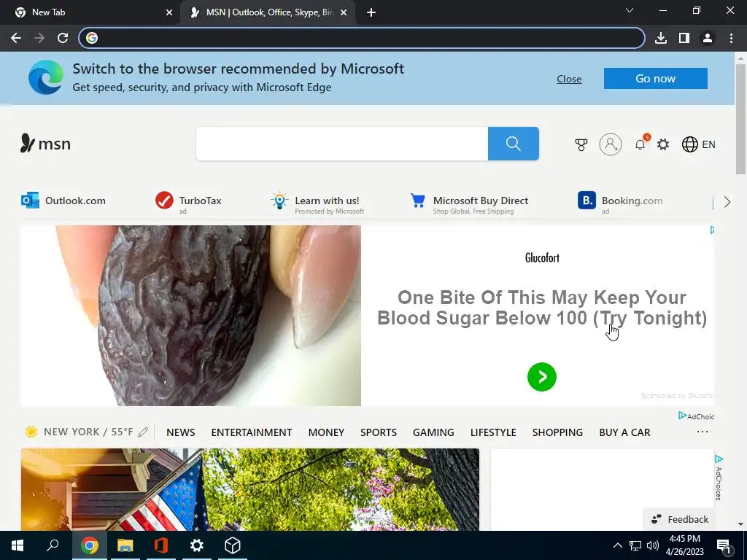Image resolution: width=747 pixels, height=560 pixels.
Task: Toggle Chrome side panel icon
Action: click(684, 38)
